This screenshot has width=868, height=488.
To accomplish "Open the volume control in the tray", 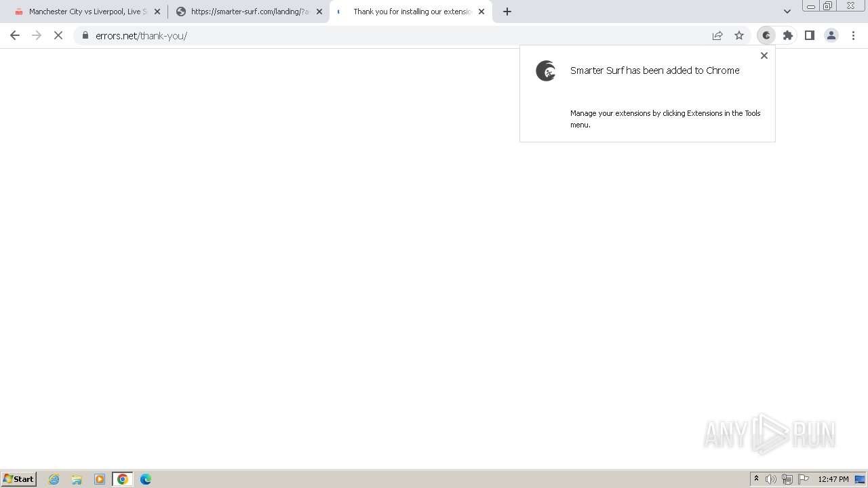I will (x=771, y=479).
